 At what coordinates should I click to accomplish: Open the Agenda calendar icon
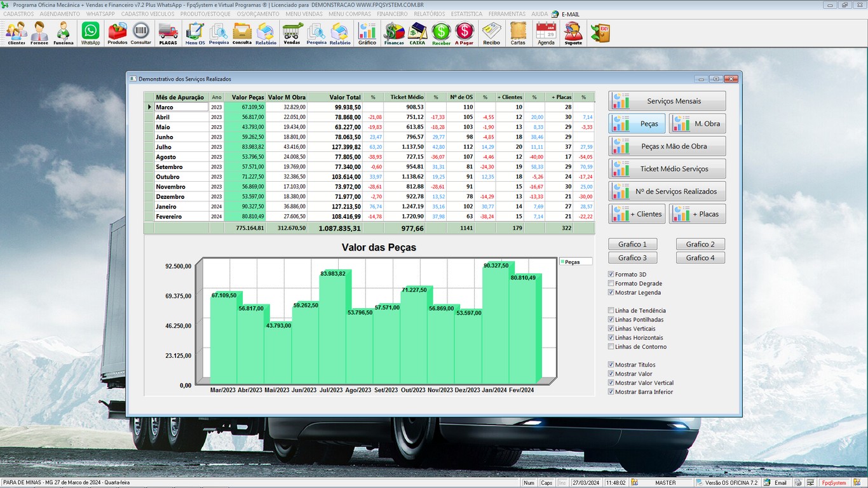point(546,33)
